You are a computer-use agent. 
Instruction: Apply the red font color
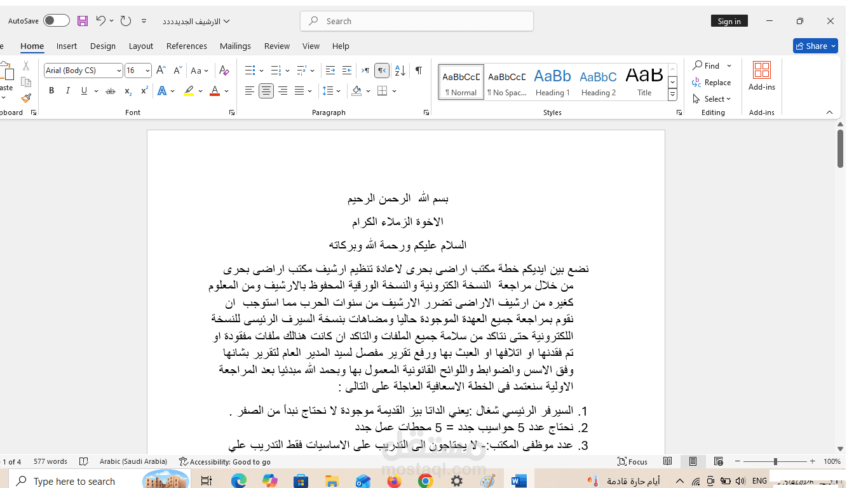coord(215,91)
